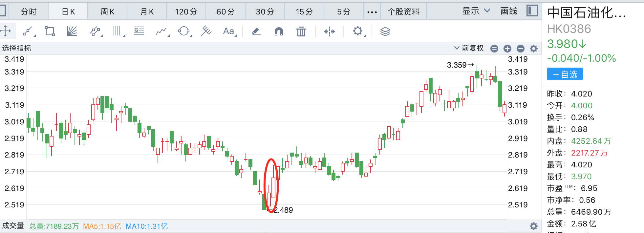644x233 pixels.
Task: Open 选择指标 indicator selector
Action: point(17,48)
